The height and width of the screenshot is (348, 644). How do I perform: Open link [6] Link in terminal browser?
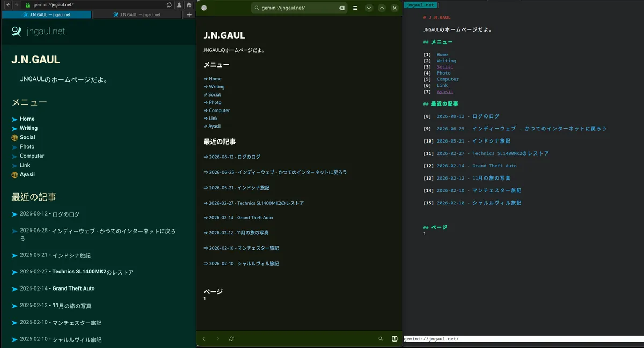click(442, 85)
